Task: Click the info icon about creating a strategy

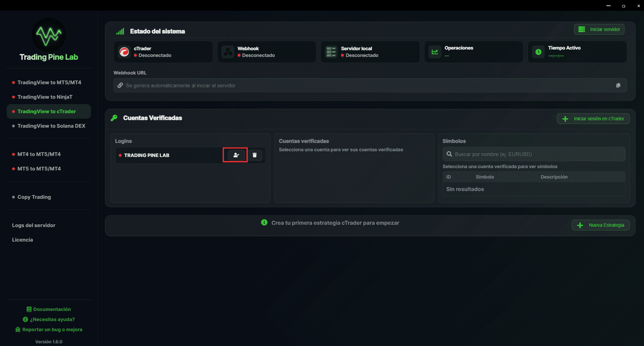Action: point(264,223)
